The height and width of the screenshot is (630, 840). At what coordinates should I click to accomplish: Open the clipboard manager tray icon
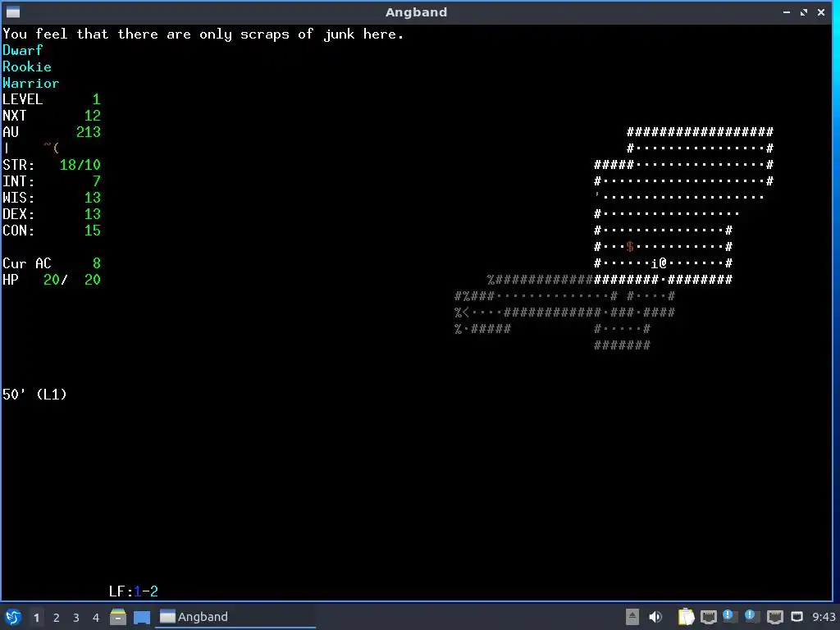686,617
